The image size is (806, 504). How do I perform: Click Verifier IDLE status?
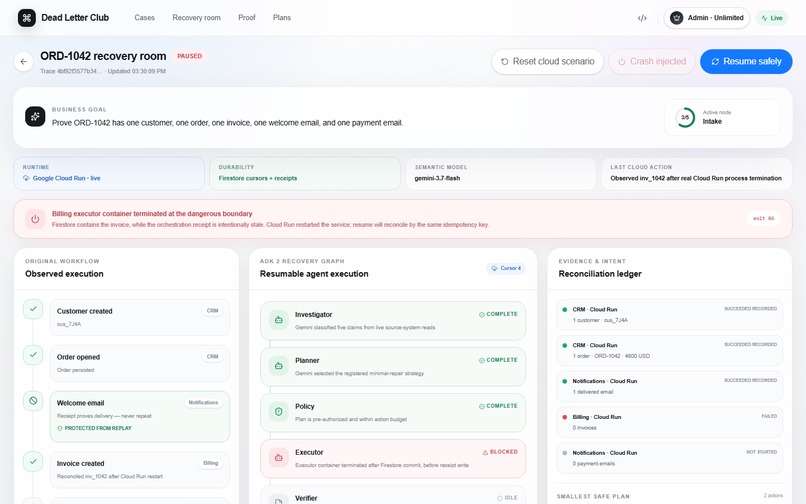[x=507, y=498]
